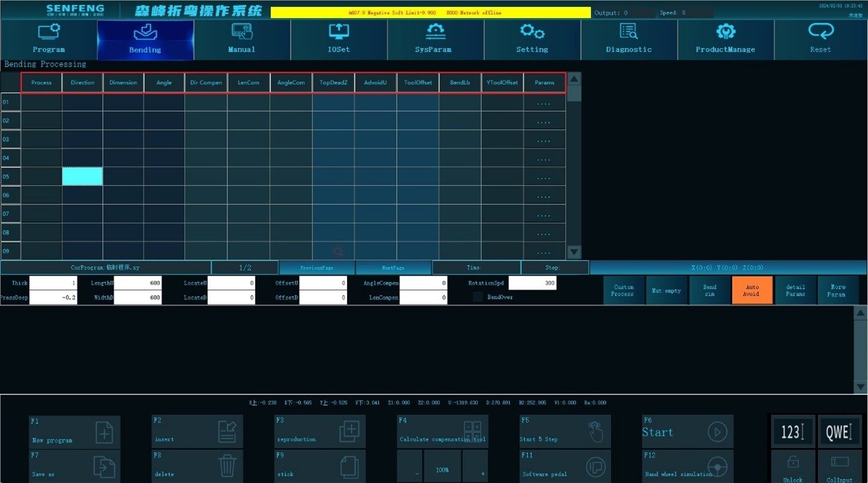Image resolution: width=868 pixels, height=483 pixels.
Task: Click the Custom Process button
Action: click(x=624, y=291)
